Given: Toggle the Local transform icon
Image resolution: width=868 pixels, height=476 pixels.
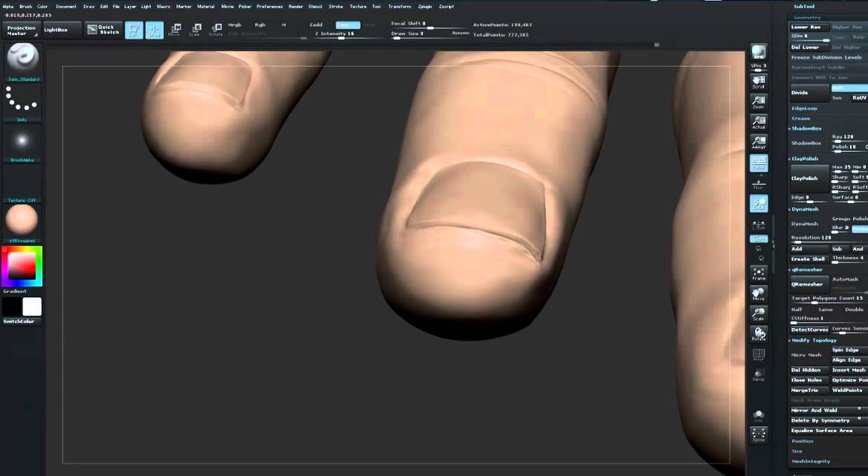Looking at the screenshot, I should [759, 203].
